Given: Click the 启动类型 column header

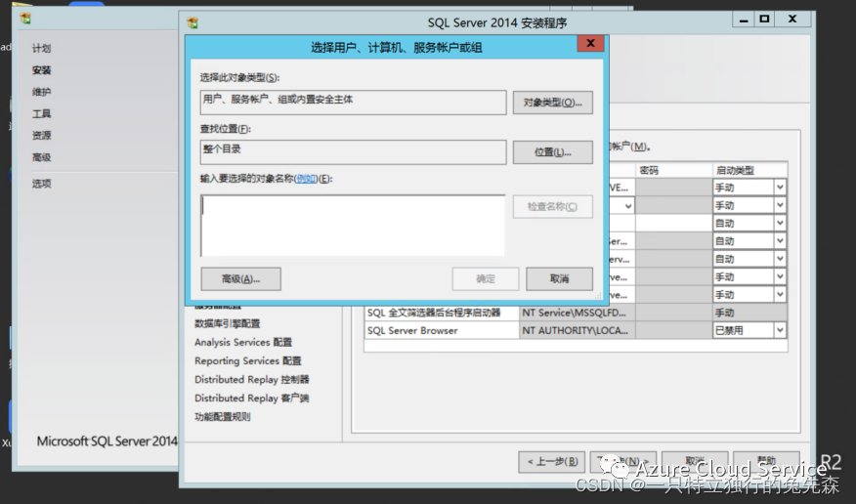Looking at the screenshot, I should click(749, 170).
